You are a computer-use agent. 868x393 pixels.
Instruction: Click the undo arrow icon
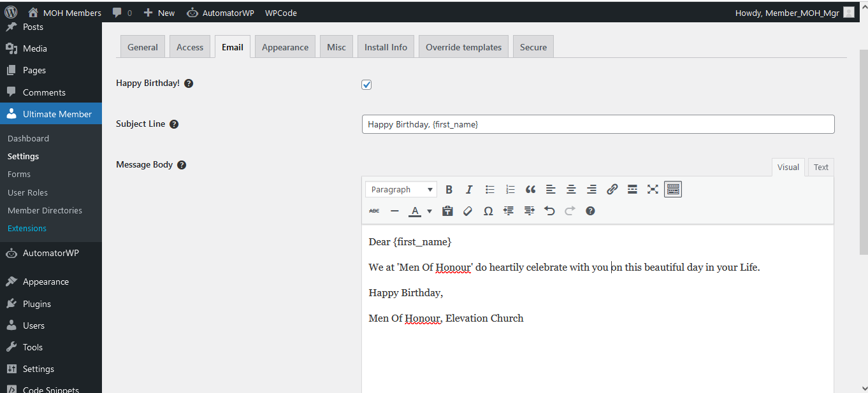pos(549,211)
